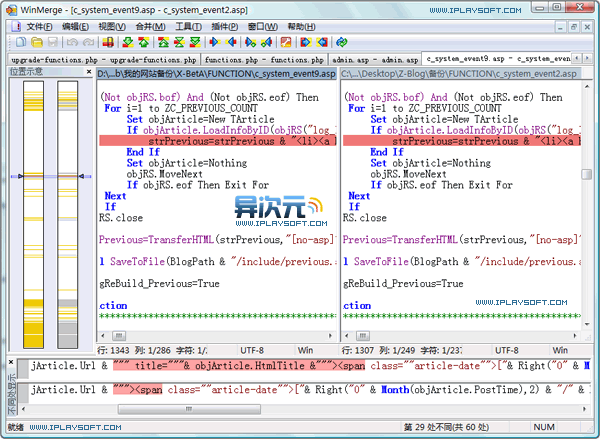Open the 合并(M) menu
600x439 pixels.
point(150,26)
